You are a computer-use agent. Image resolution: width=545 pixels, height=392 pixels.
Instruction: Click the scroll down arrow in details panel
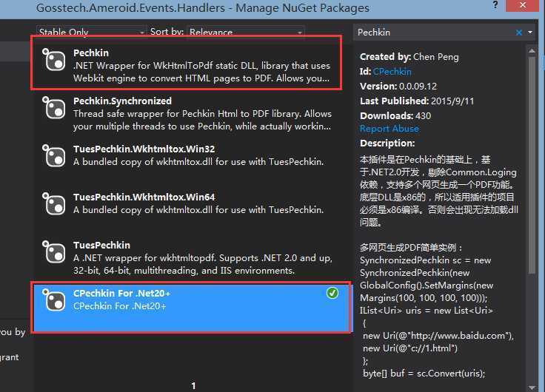click(532, 387)
